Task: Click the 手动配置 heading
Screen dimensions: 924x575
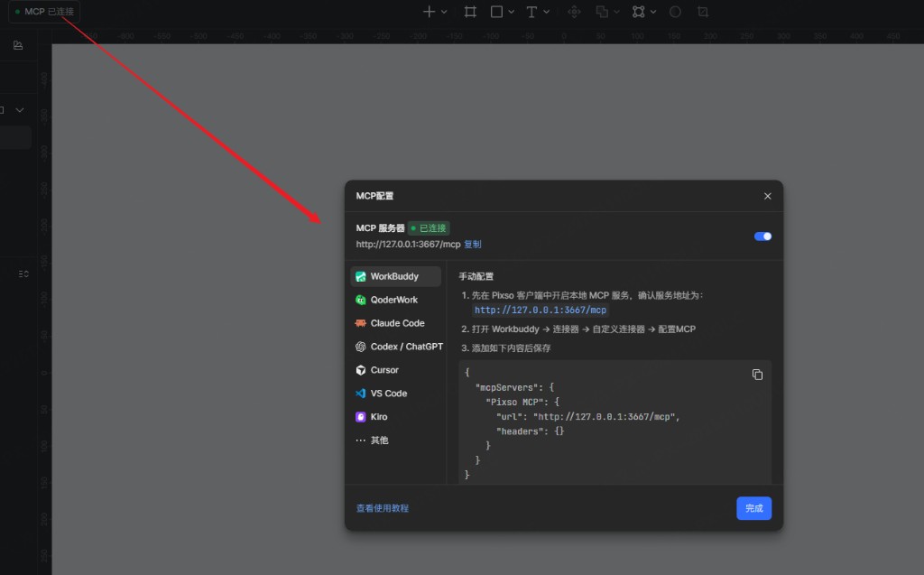Action: pos(476,276)
